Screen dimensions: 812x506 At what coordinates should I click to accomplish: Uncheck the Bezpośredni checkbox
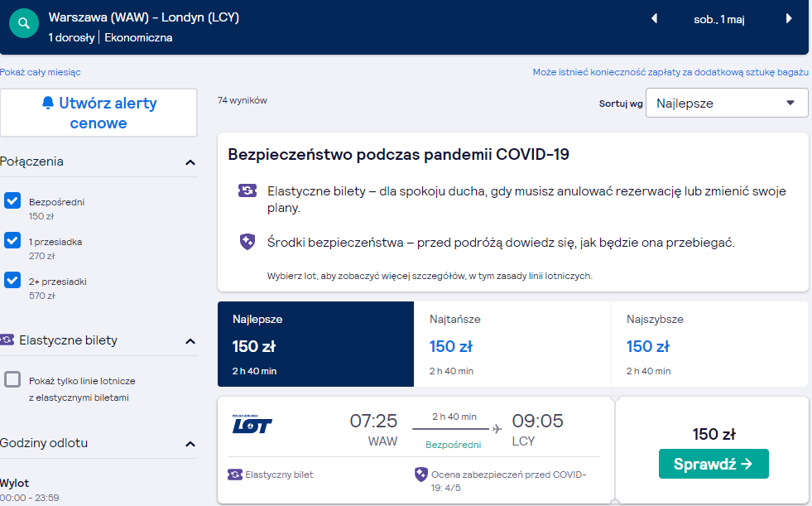point(12,200)
